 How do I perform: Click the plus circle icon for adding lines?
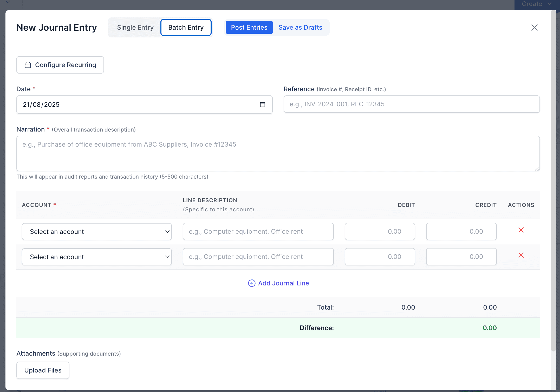tap(251, 283)
